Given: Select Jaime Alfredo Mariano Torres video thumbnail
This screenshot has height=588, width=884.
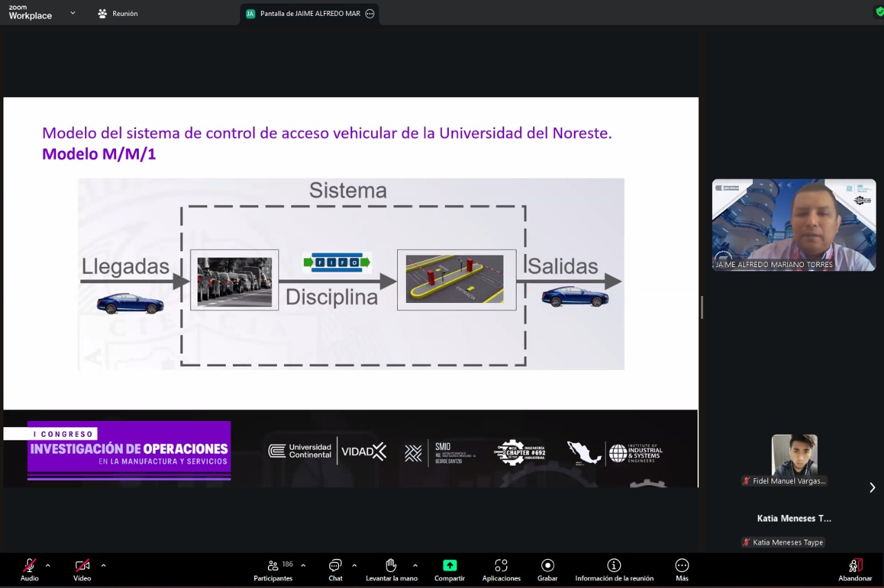Looking at the screenshot, I should 794,225.
